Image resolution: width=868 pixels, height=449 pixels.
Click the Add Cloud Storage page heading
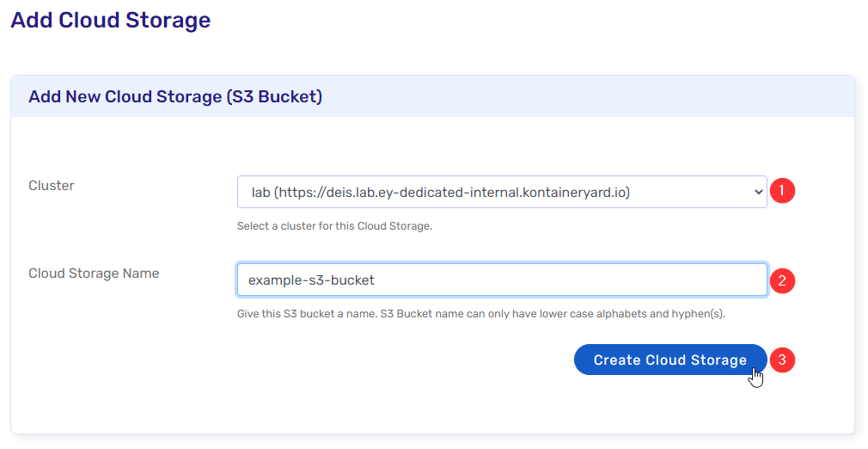pos(110,21)
